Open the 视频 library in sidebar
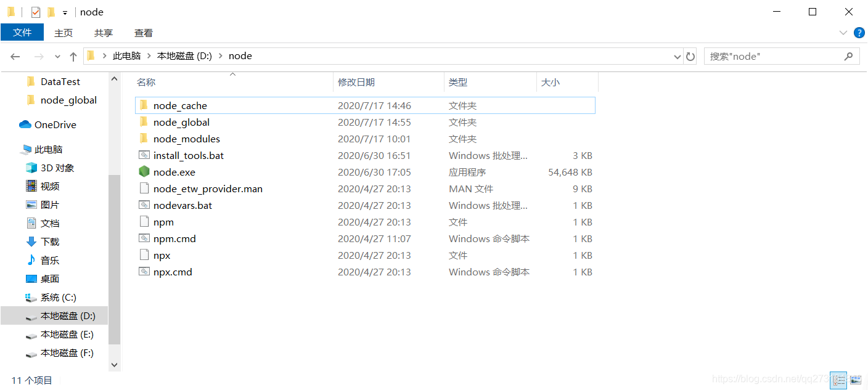Image resolution: width=868 pixels, height=390 pixels. (50, 186)
